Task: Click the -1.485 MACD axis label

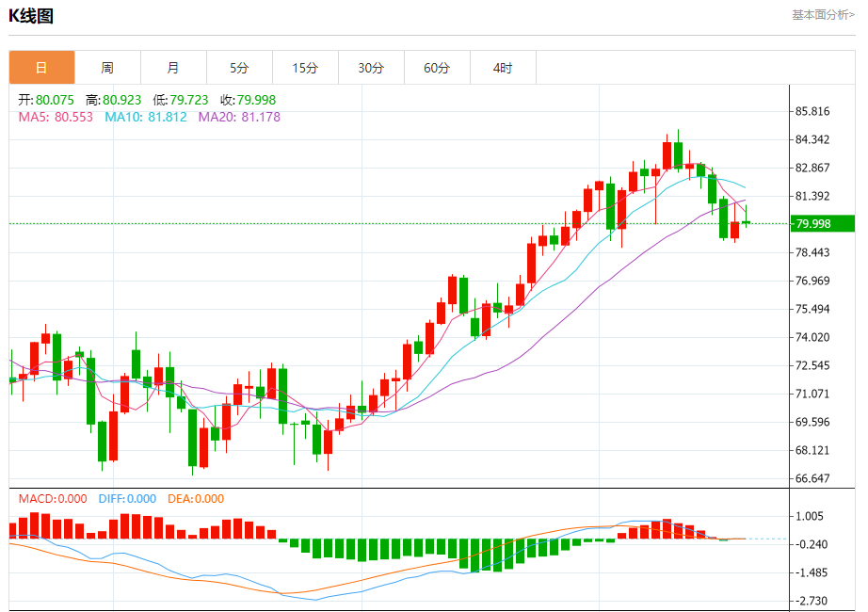Action: pos(810,572)
